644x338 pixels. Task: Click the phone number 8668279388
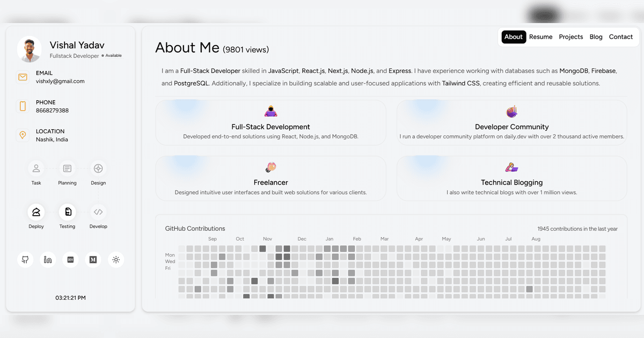[52, 111]
